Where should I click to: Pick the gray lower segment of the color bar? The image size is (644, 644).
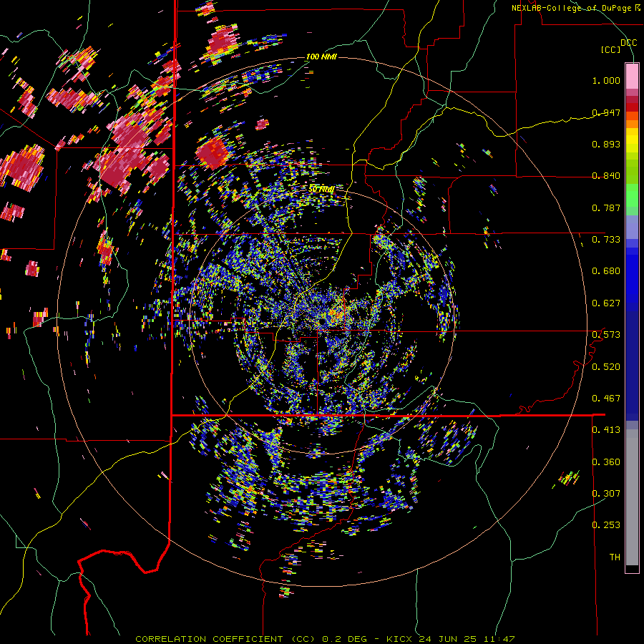(632, 497)
